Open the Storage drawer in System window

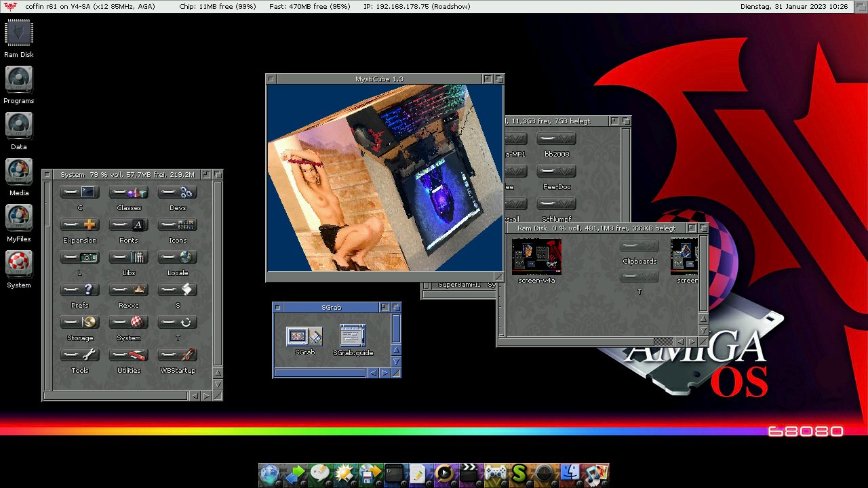80,323
